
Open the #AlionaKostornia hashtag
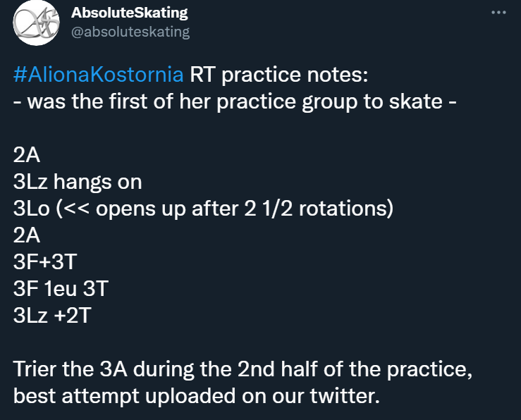pyautogui.click(x=98, y=75)
